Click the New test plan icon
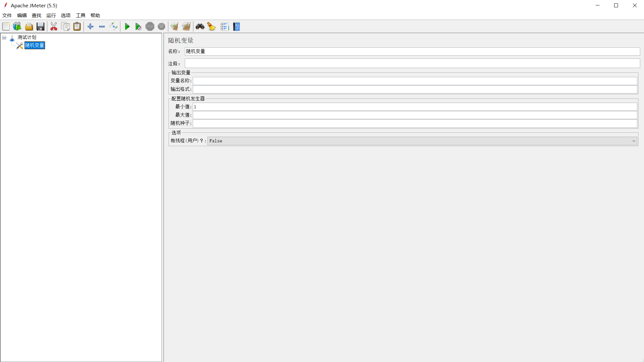The width and height of the screenshot is (644, 362). (x=6, y=27)
